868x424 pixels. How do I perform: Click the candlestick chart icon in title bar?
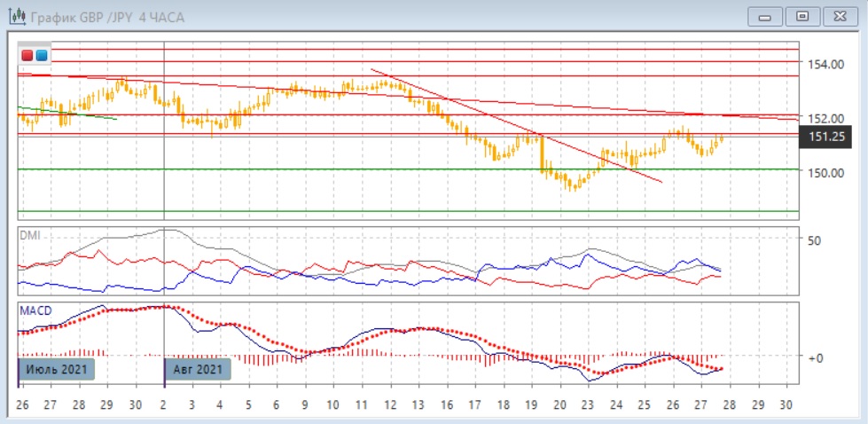(x=15, y=18)
